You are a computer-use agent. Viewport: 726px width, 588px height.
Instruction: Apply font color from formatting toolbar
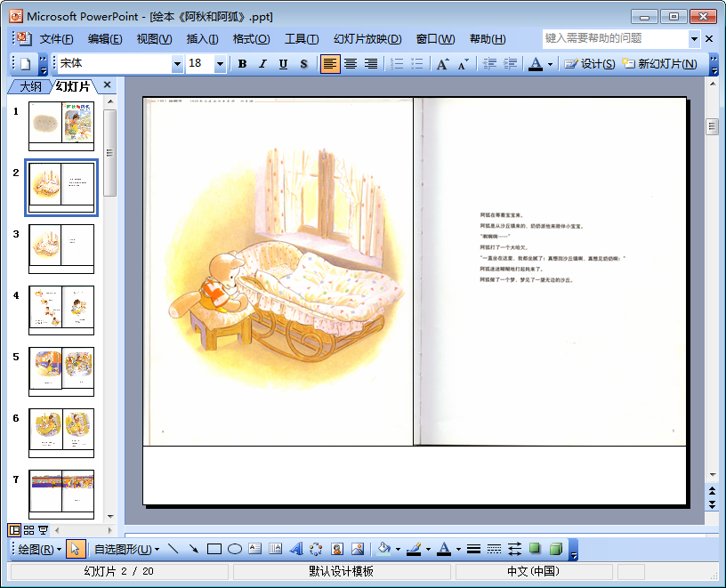pyautogui.click(x=536, y=64)
